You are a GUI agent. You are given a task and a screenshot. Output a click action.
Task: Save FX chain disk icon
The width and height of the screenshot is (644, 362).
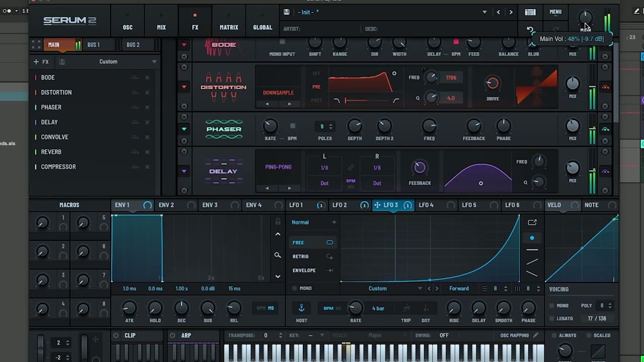(62, 62)
